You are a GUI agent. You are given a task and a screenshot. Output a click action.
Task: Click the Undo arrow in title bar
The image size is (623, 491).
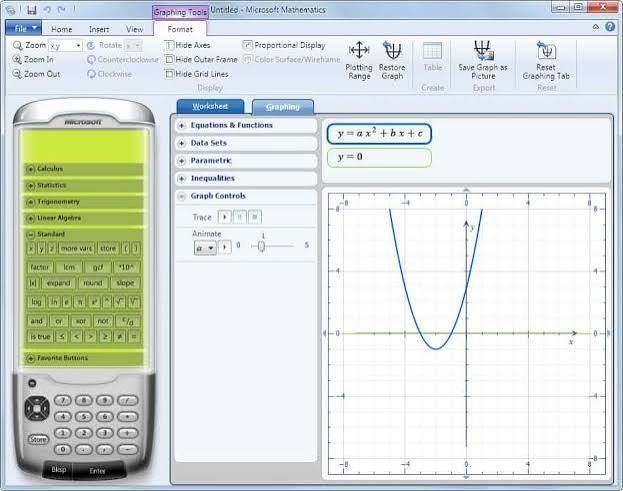[x=47, y=10]
